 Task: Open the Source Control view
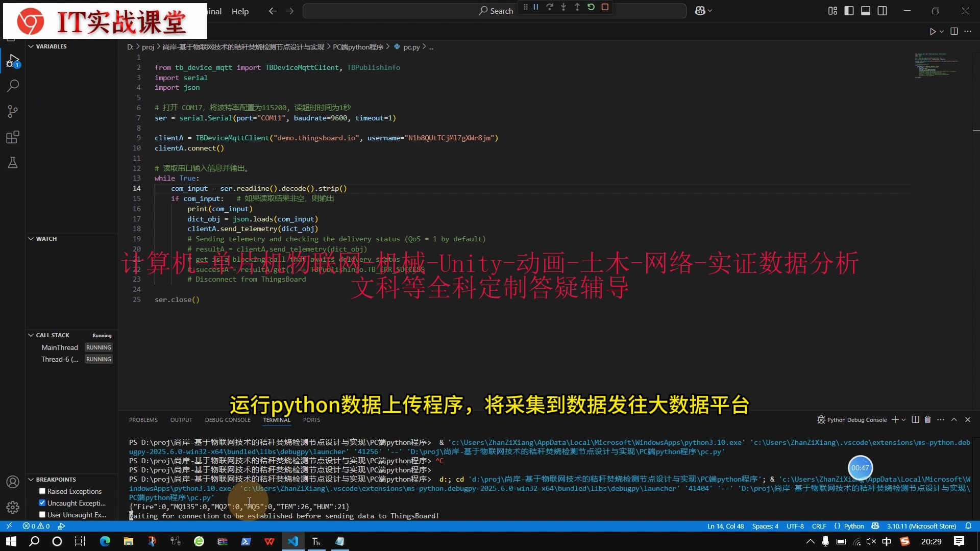tap(13, 111)
